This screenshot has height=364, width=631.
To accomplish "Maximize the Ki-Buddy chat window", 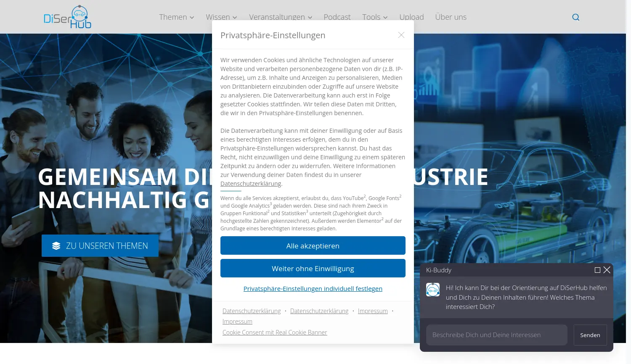I will [x=597, y=270].
